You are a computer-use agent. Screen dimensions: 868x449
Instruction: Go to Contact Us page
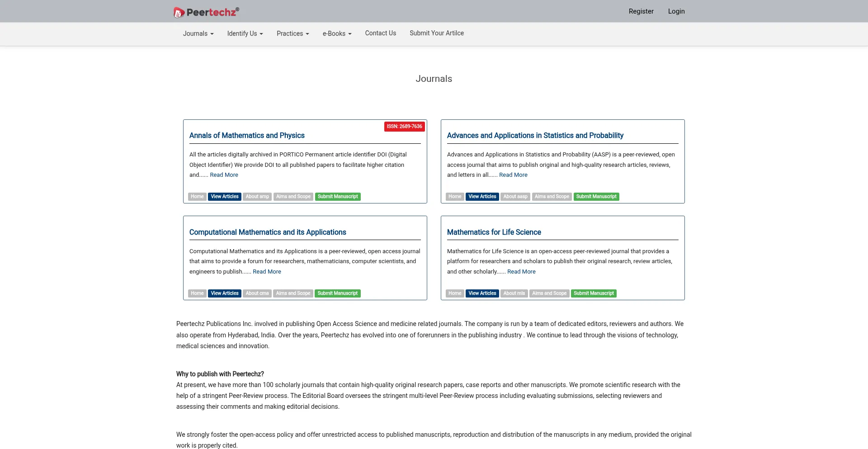tap(380, 33)
